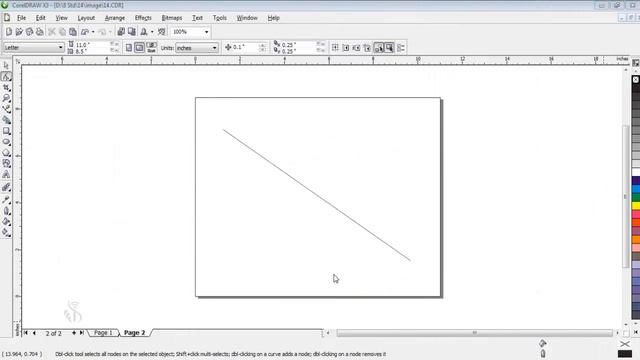Select the Rectangle tool
640x360 pixels.
click(6, 131)
